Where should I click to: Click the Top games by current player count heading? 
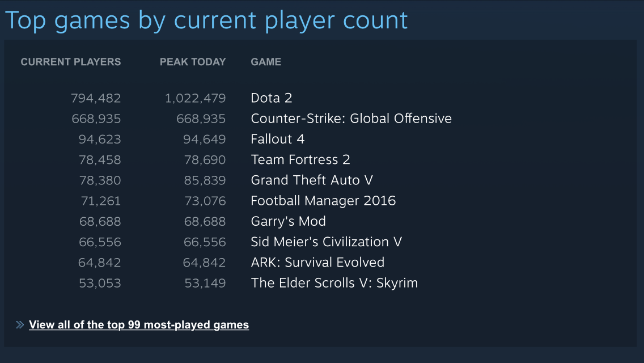[x=206, y=20]
